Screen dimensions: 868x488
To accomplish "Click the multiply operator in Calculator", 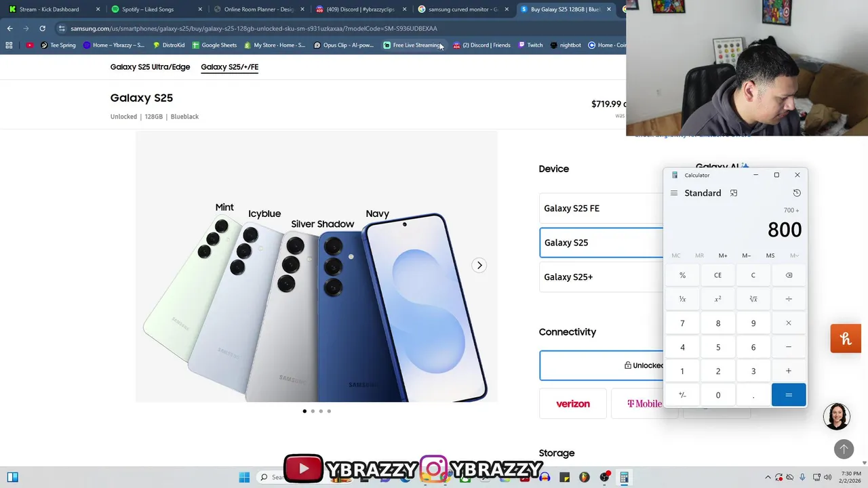I will 789,323.
